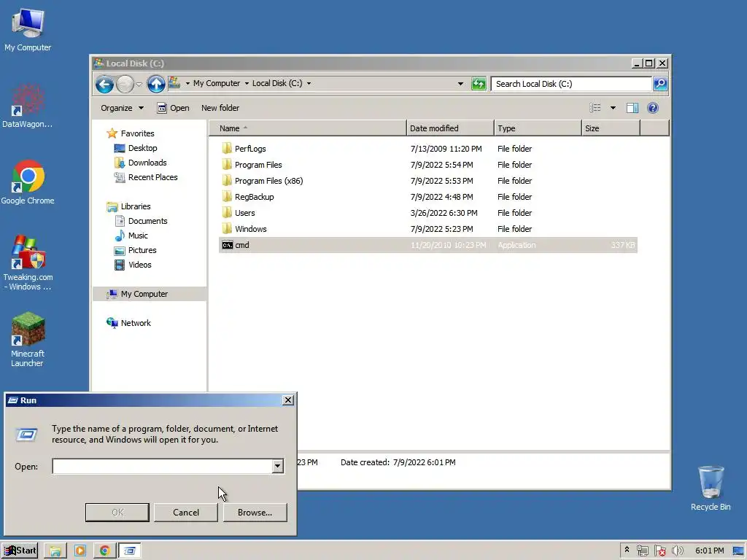Close the Run dialog
Viewport: 747px width, 560px height.
click(288, 400)
